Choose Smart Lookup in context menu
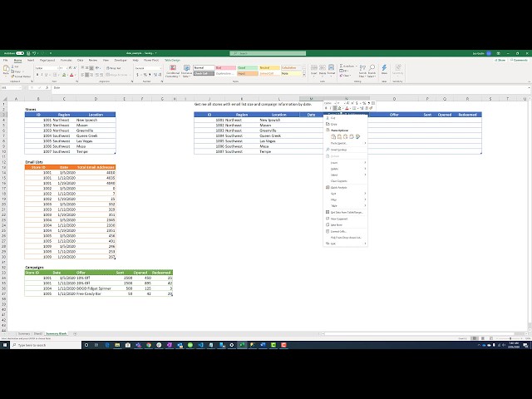532x399 pixels. 346,150
